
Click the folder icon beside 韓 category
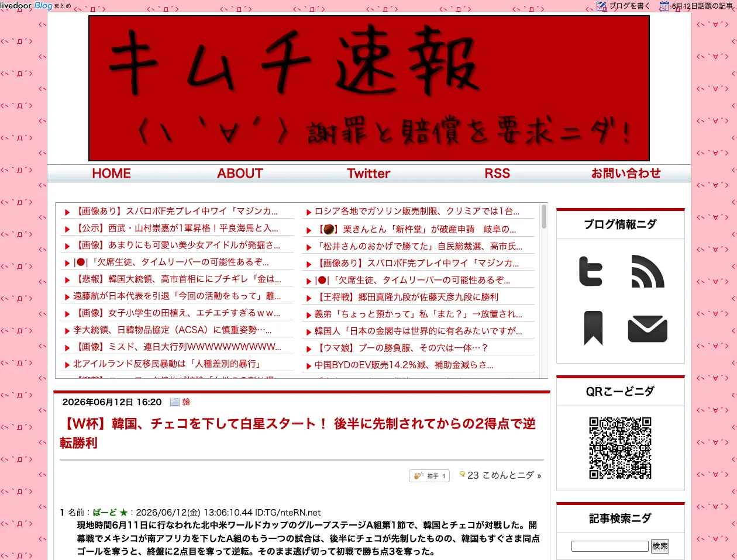(174, 402)
